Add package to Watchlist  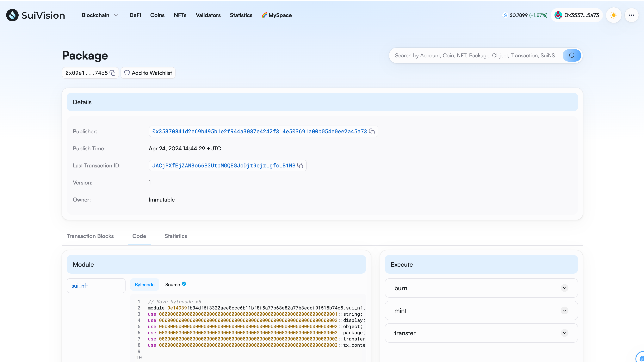(x=148, y=73)
